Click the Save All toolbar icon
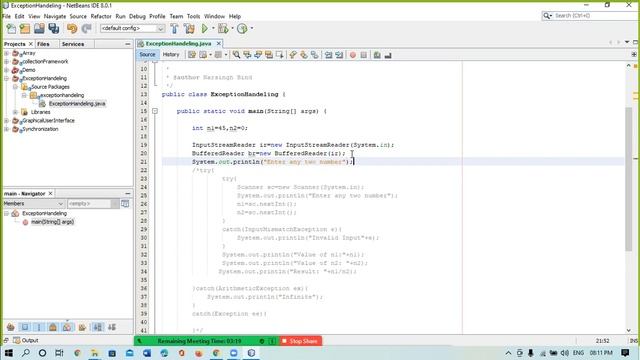This screenshot has height=360, width=640. pos(54,29)
